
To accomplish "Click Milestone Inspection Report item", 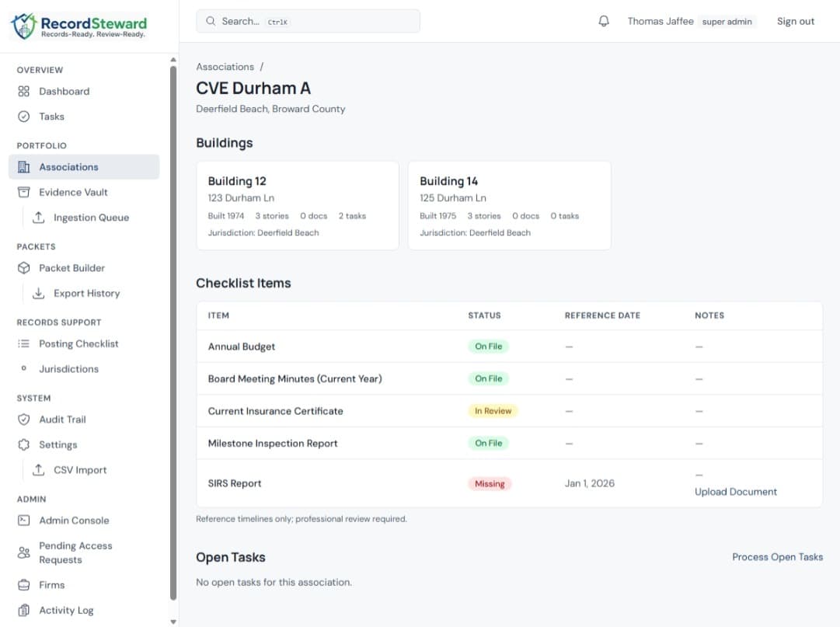I will tap(273, 444).
